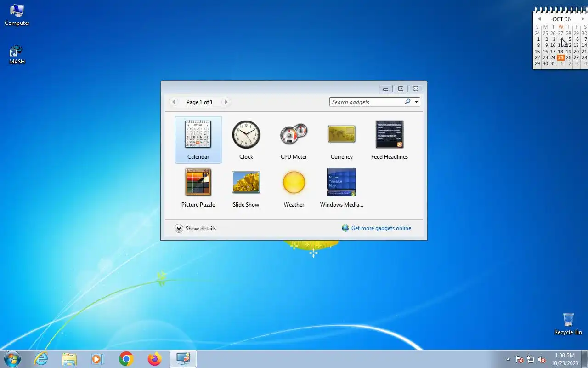The image size is (588, 368).
Task: Select highlighted date 25 on calendar gadget
Action: point(560,57)
